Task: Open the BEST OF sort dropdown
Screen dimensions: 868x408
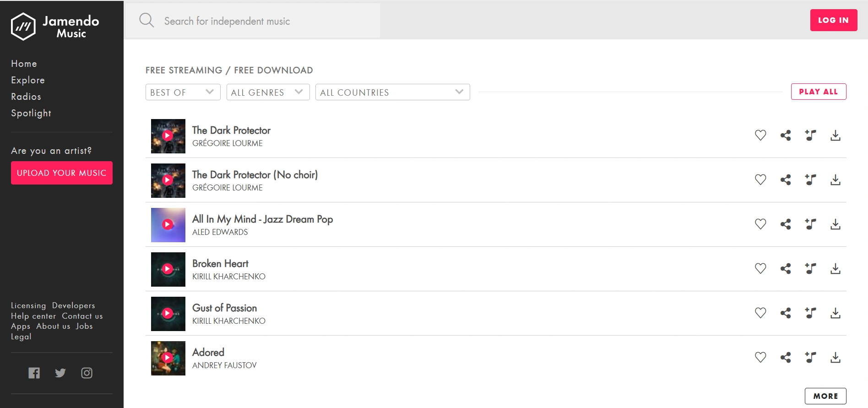Action: tap(183, 92)
